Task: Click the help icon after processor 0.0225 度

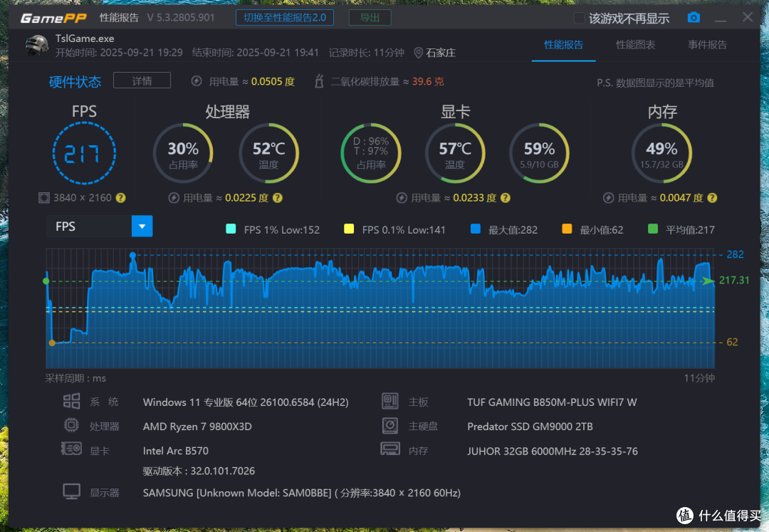Action: 278,197
